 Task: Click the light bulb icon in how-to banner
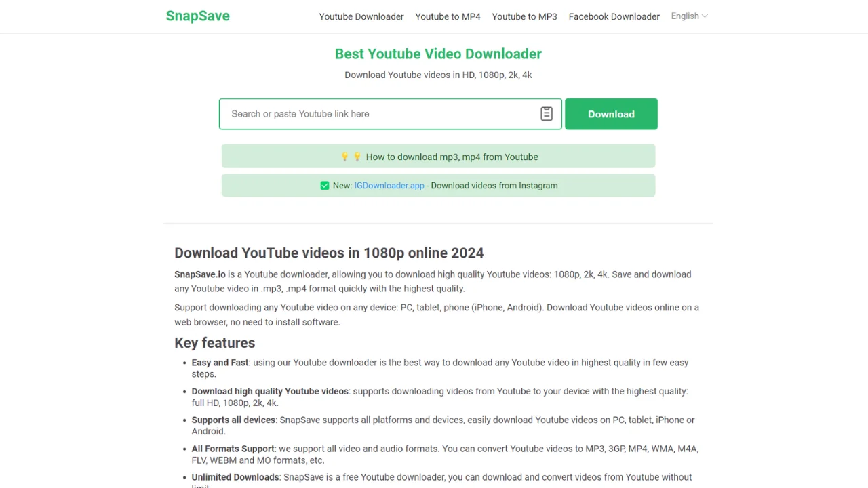click(x=344, y=157)
